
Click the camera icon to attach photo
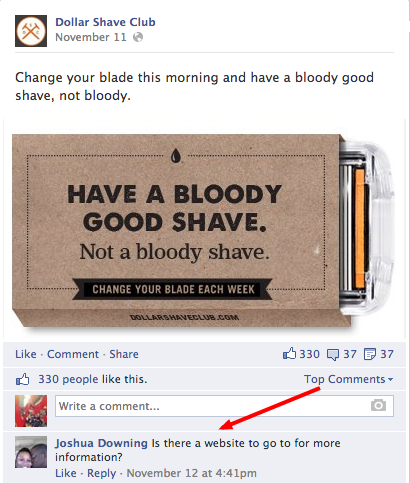(378, 406)
